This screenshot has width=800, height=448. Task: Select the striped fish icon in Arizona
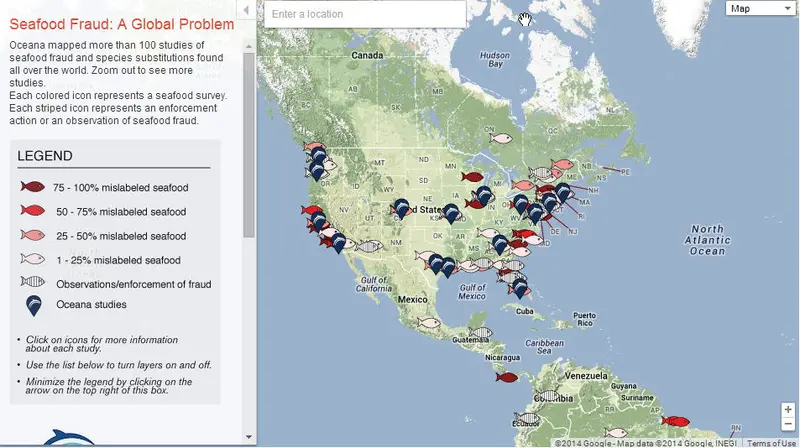(x=368, y=246)
